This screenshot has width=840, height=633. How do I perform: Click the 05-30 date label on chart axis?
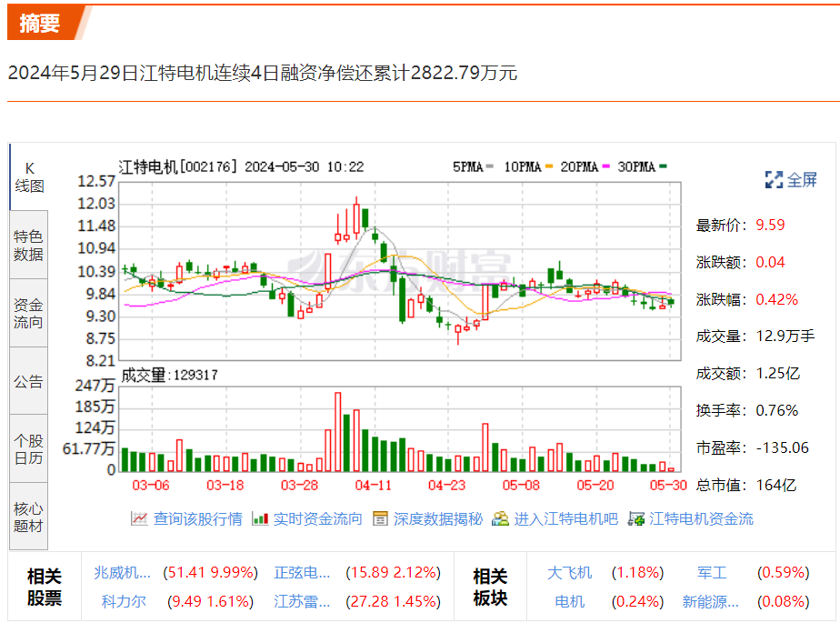click(668, 486)
